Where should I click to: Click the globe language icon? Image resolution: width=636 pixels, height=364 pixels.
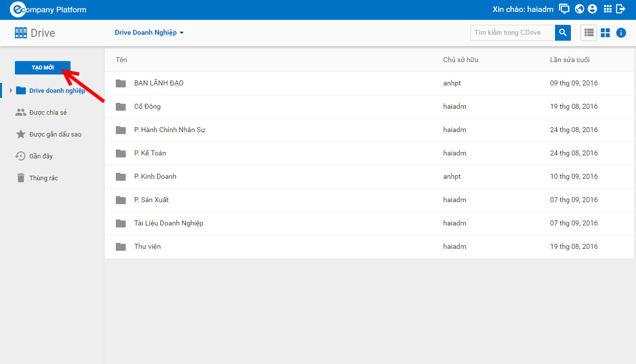coord(579,9)
